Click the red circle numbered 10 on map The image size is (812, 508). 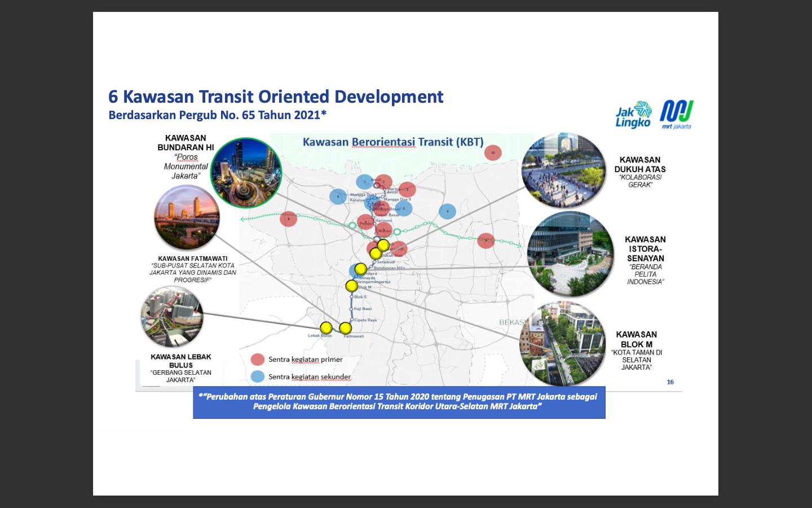[493, 152]
